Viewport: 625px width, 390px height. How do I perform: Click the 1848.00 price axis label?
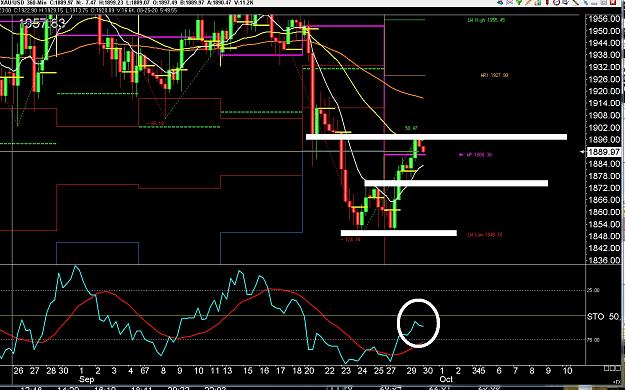[x=604, y=236]
